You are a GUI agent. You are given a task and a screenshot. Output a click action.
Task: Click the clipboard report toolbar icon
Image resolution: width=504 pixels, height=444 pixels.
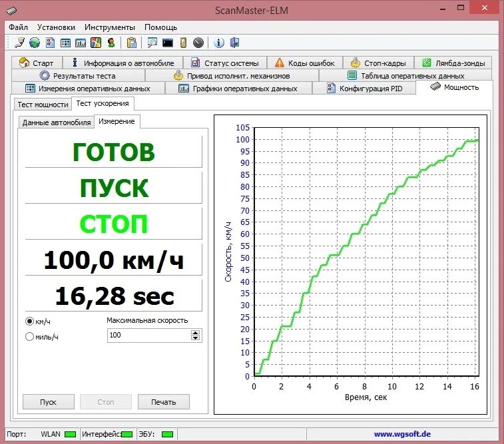point(131,43)
